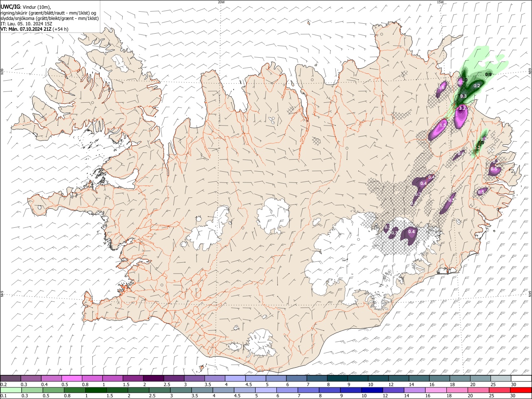Click the orchid 1 snow-scale swatch
532x399 pixels.
coord(112,379)
